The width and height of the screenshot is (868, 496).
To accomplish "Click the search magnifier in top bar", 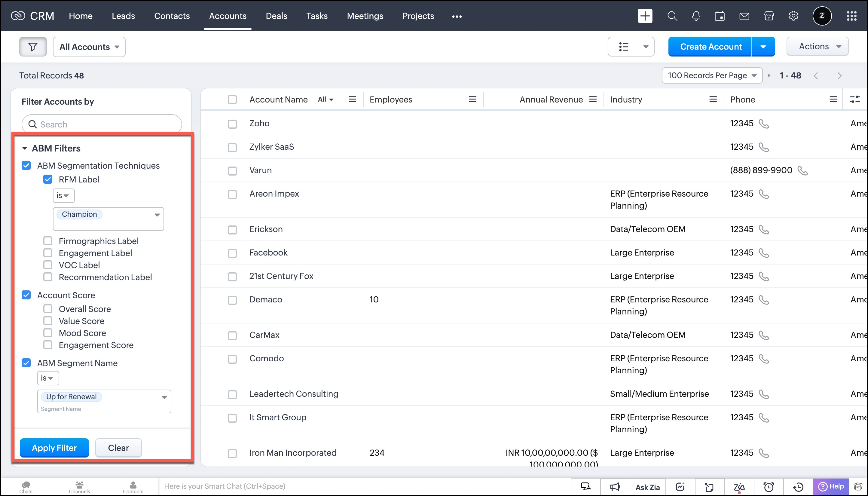I will 672,16.
